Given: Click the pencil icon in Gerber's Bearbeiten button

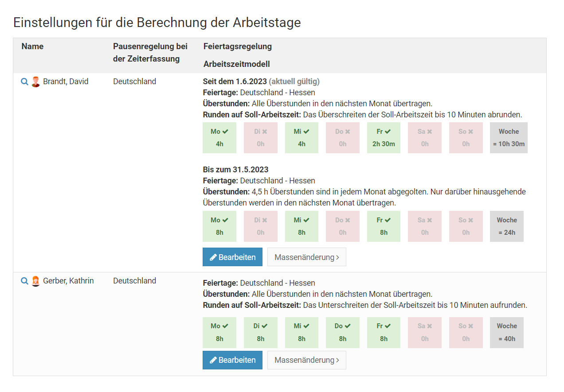Looking at the screenshot, I should pos(213,361).
